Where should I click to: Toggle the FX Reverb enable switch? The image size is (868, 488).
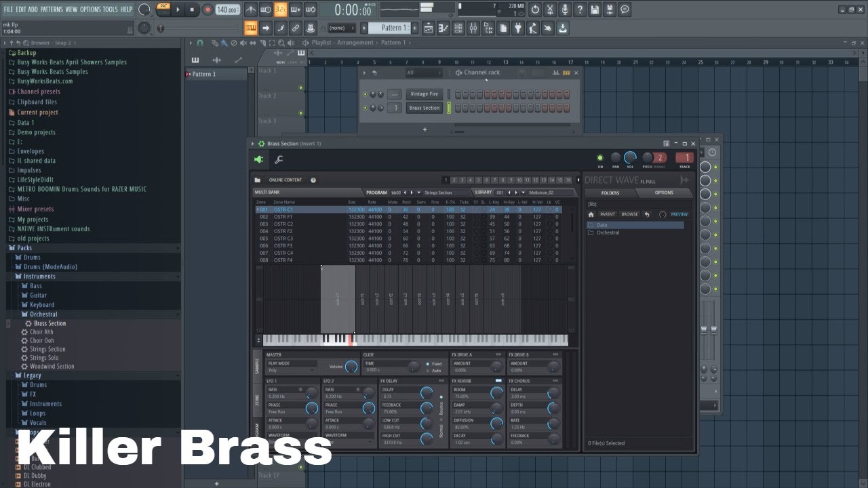pos(498,381)
